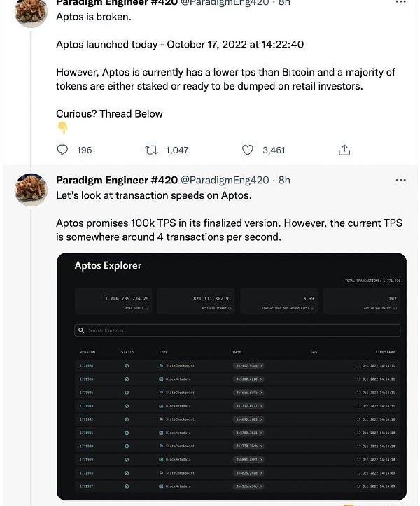Screen dimensions: 420x506
Task: Click the info icon beside Total Supply
Action: (147, 308)
